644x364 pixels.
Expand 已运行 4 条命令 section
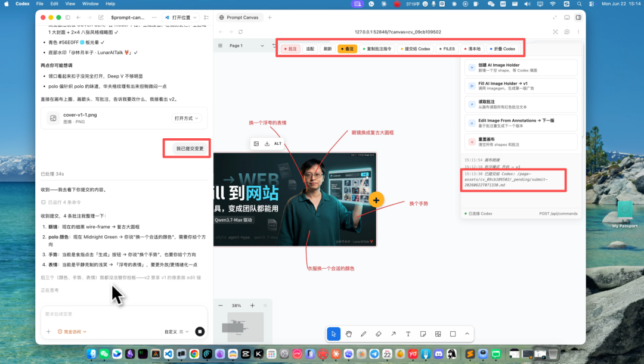pyautogui.click(x=61, y=203)
